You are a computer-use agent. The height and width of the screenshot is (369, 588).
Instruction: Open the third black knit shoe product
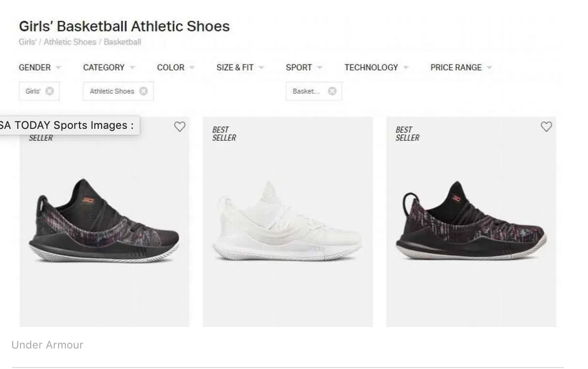(x=471, y=222)
